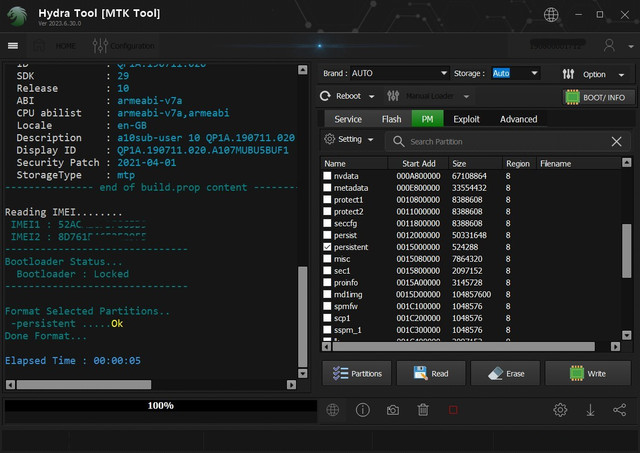Click the share icon

click(620, 410)
